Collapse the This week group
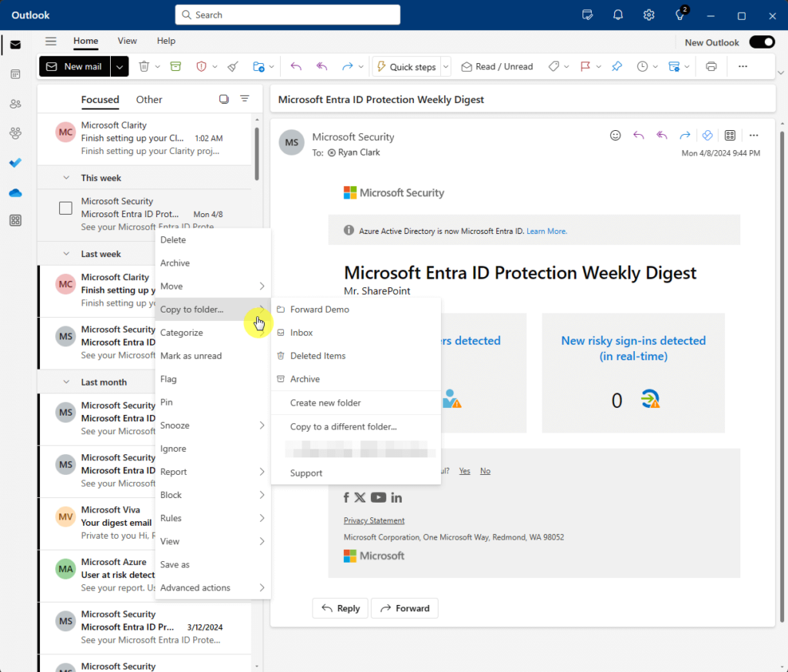 point(66,178)
